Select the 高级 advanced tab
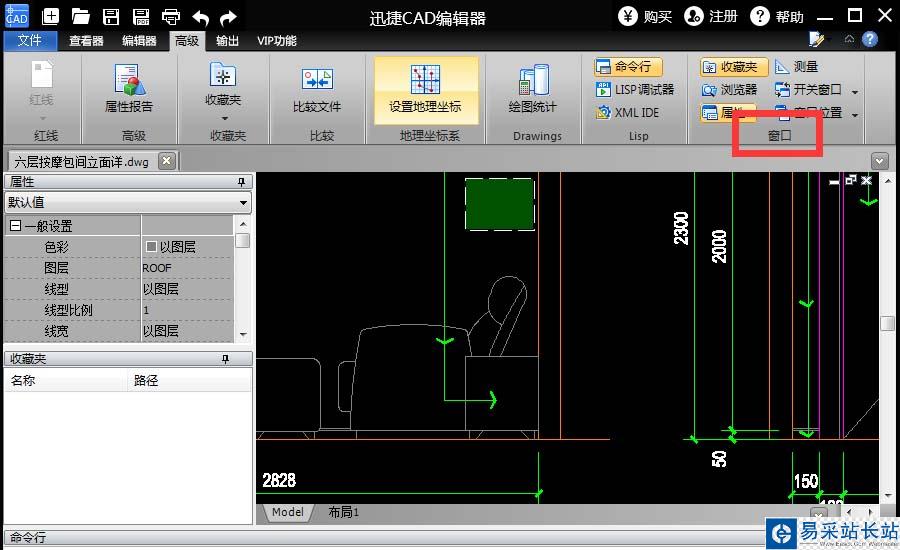Viewport: 900px width, 550px height. click(x=187, y=41)
